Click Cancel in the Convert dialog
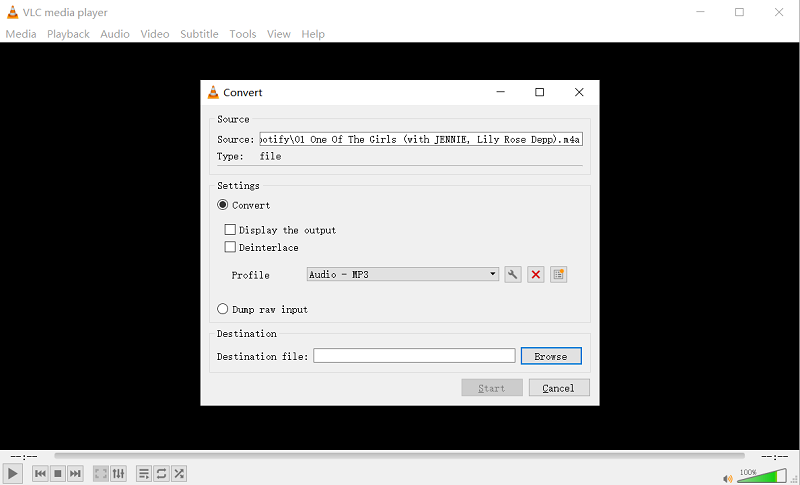Viewport: 800px width, 485px height. tap(559, 388)
